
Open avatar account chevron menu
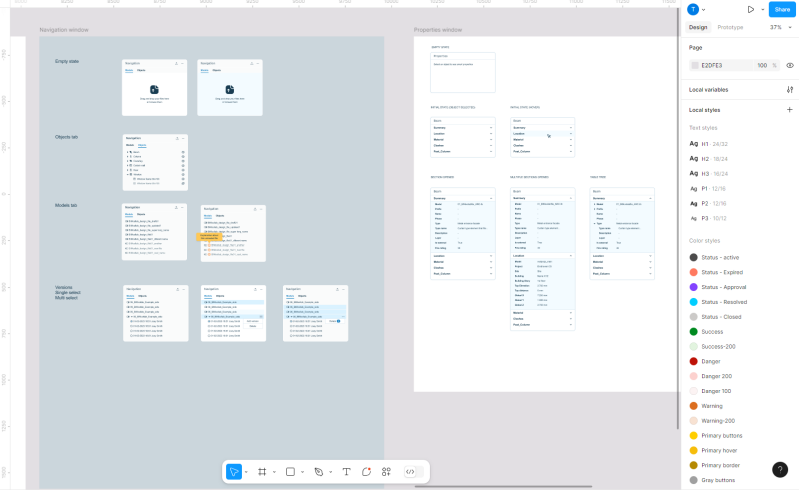click(704, 10)
